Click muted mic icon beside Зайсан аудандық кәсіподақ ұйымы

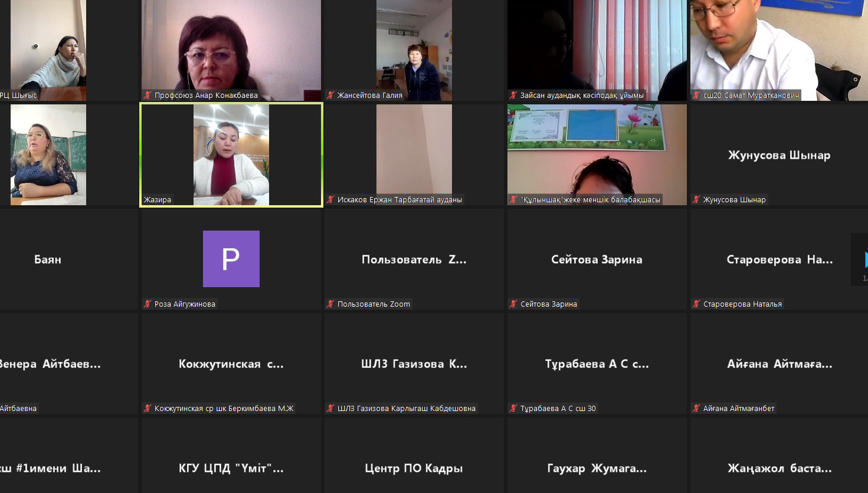click(513, 95)
